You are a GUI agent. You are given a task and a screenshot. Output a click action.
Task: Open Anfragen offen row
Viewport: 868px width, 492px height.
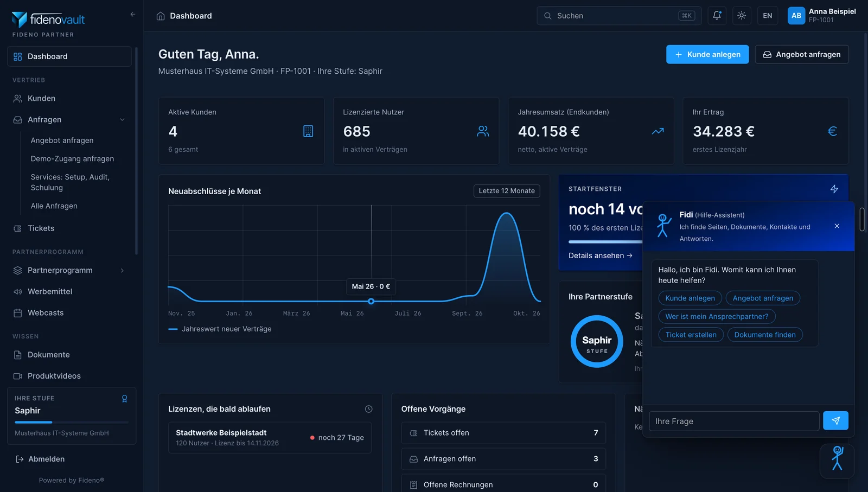pos(503,459)
